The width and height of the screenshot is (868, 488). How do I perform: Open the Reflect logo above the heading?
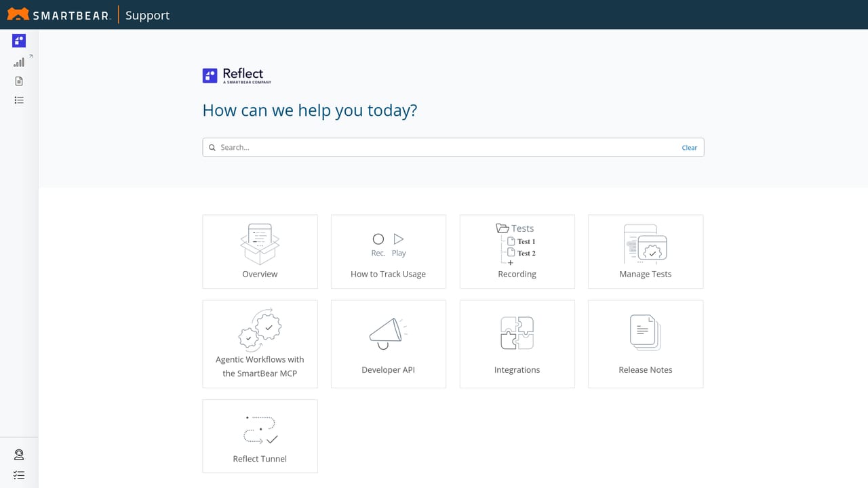click(237, 76)
